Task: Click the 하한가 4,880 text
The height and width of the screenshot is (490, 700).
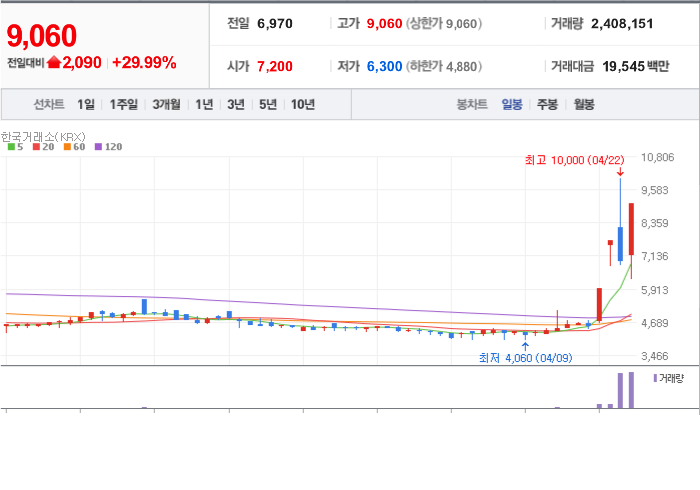Action: (x=444, y=66)
